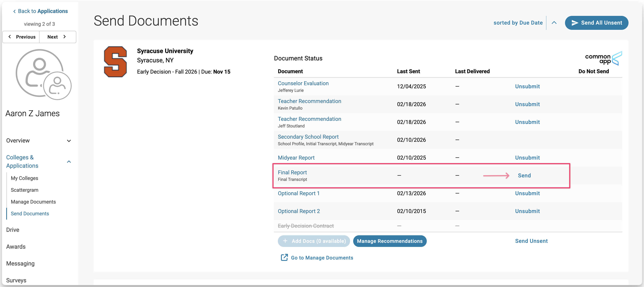
Task: Click the right arrow on the Next button
Action: (65, 37)
